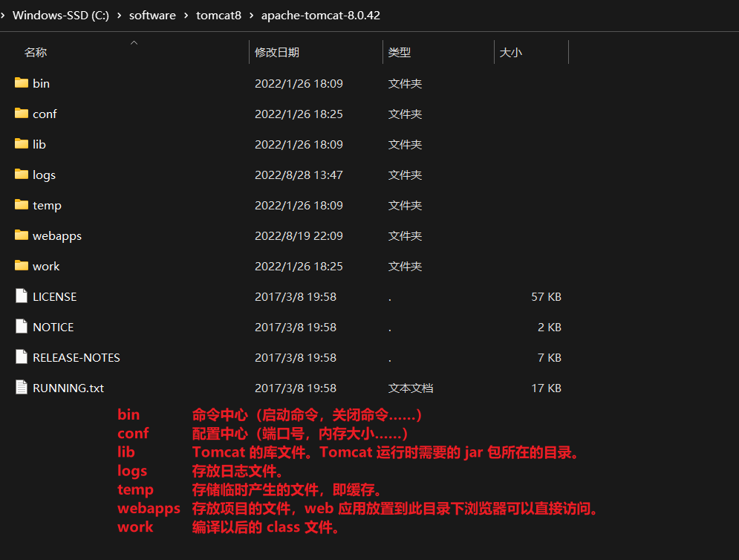The image size is (739, 560).
Task: Select the work folder name
Action: [46, 267]
